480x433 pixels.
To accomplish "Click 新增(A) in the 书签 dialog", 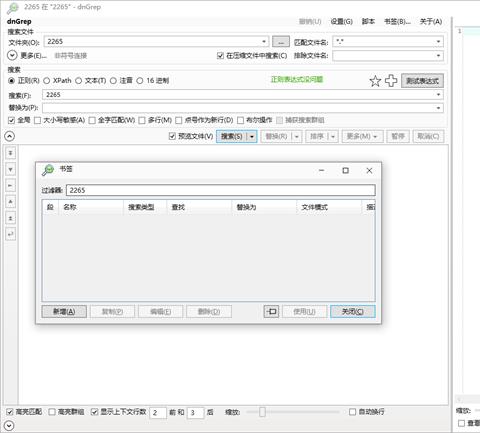I will 64,312.
